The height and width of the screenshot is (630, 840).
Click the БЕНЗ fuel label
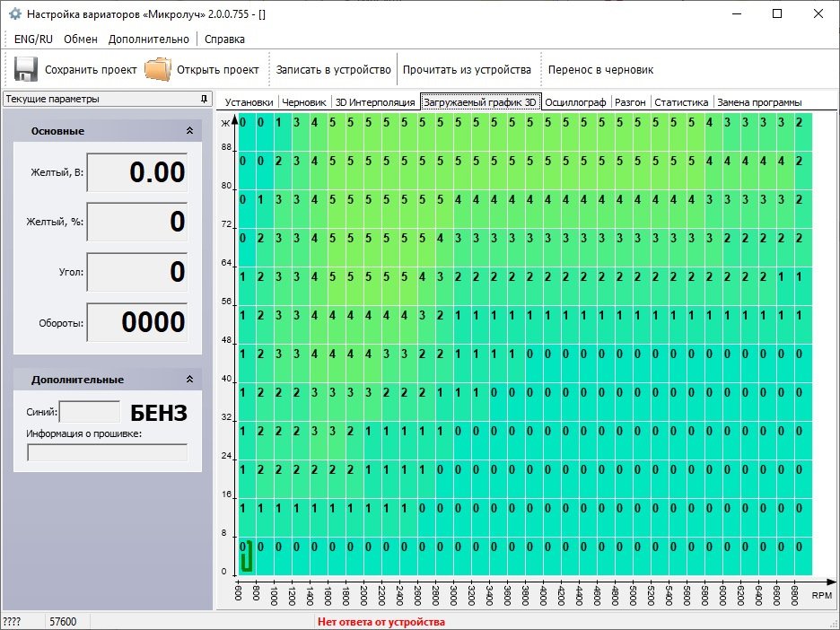click(x=159, y=413)
